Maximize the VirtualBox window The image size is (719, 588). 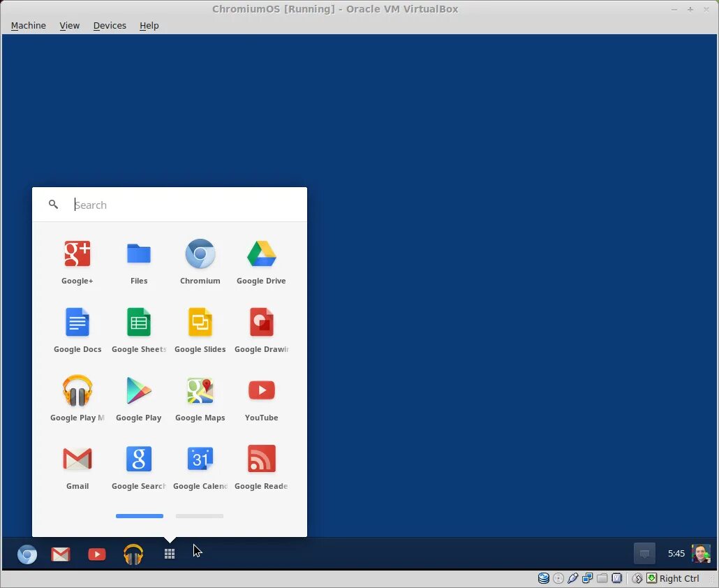click(x=690, y=9)
